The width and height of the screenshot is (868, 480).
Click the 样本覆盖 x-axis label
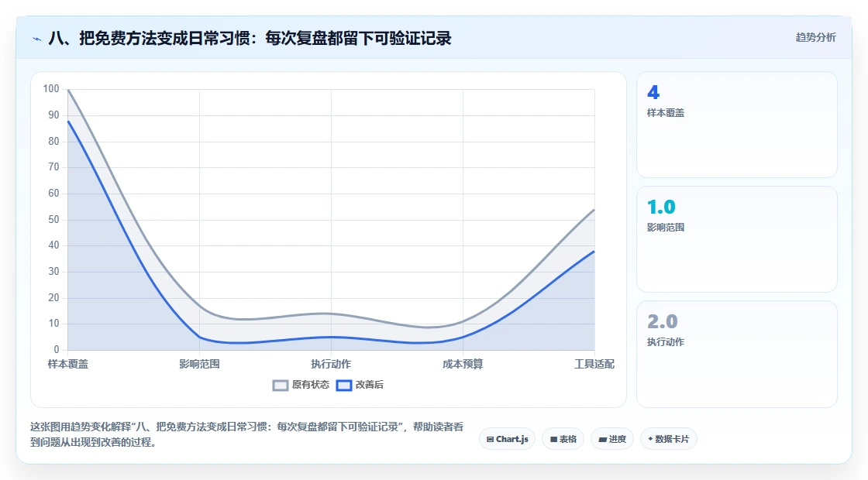[x=67, y=364]
